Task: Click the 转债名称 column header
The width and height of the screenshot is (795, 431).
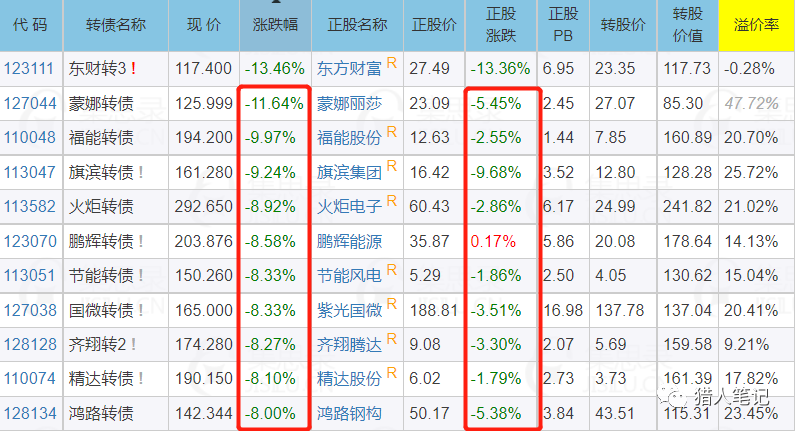Action: point(116,25)
